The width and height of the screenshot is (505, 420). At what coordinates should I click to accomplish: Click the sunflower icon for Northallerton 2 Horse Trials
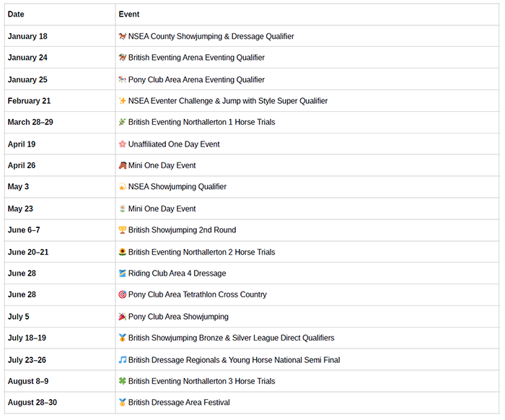point(123,252)
